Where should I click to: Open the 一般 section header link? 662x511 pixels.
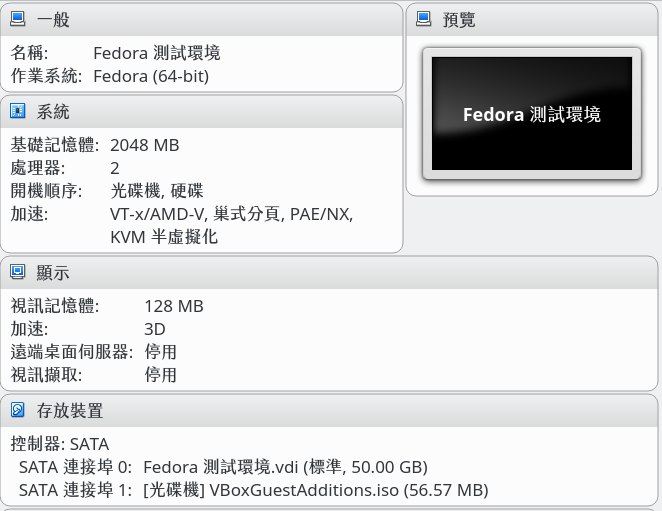click(x=53, y=19)
